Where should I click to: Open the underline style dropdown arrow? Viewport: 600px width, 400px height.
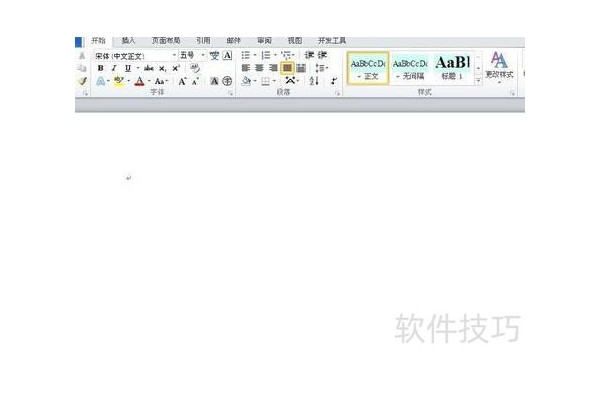(137, 68)
